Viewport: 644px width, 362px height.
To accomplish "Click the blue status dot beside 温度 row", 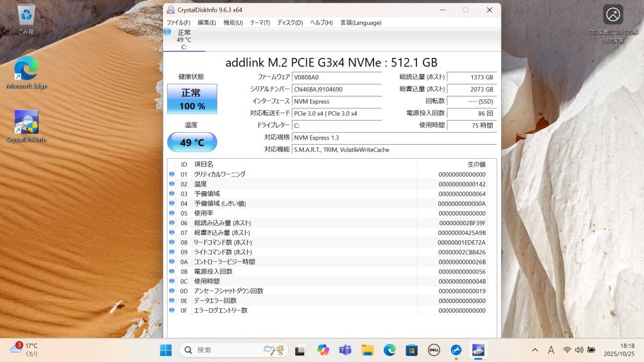I will (172, 183).
